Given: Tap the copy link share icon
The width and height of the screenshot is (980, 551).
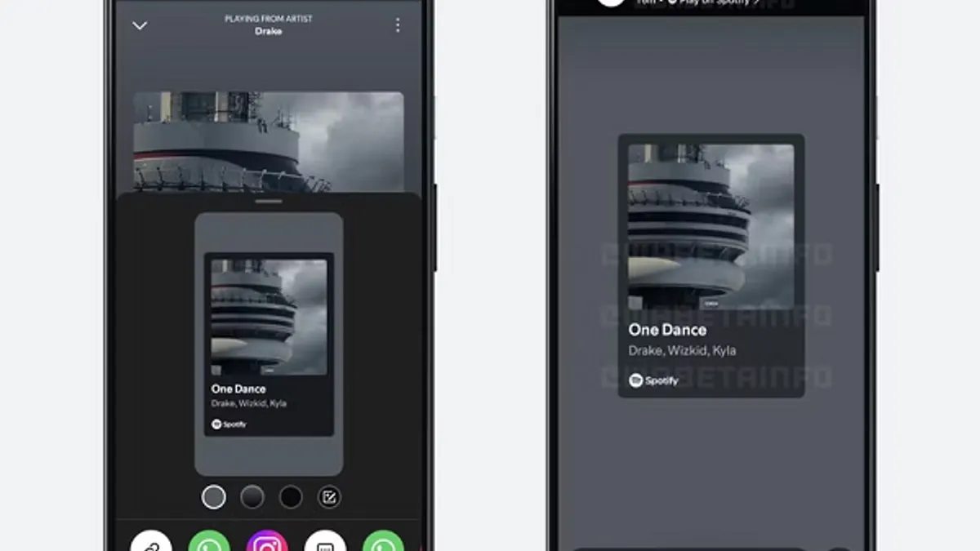Looking at the screenshot, I should (152, 541).
